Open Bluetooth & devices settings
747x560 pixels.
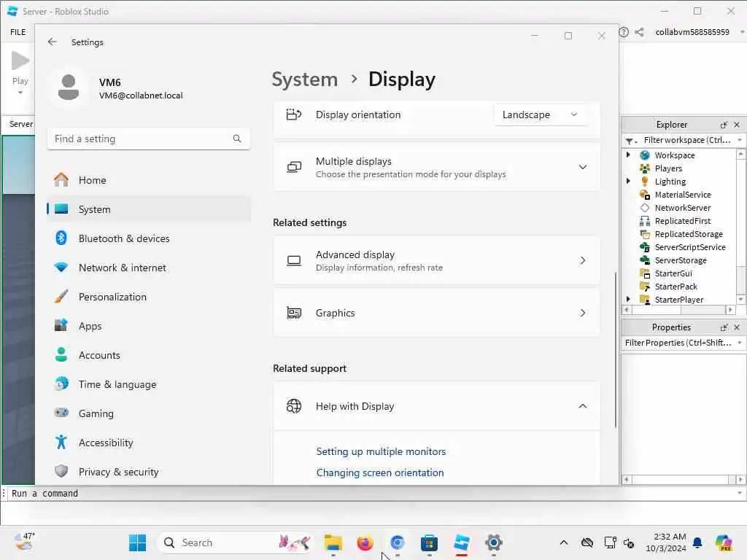pyautogui.click(x=149, y=238)
